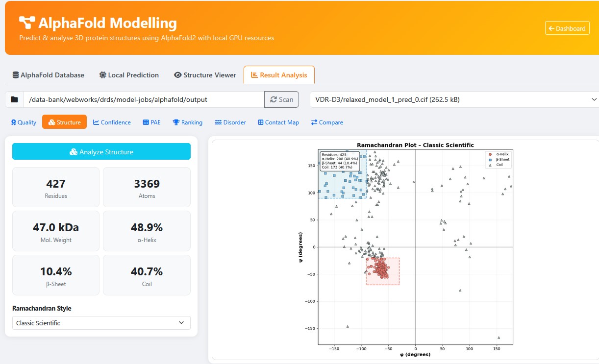Open the Quality sub-tab

[x=24, y=122]
